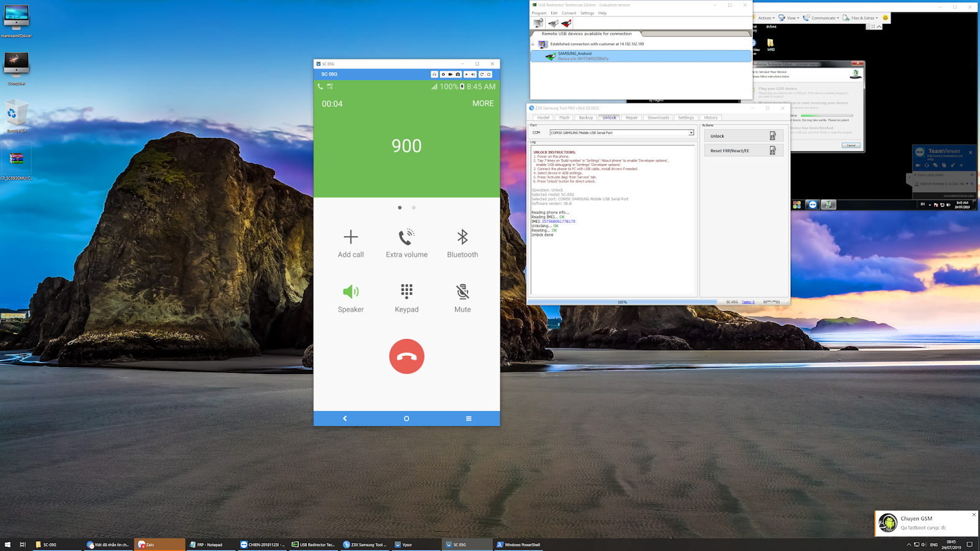This screenshot has width=980, height=551.
Task: Expand the COM port dropdown
Action: pyautogui.click(x=691, y=133)
